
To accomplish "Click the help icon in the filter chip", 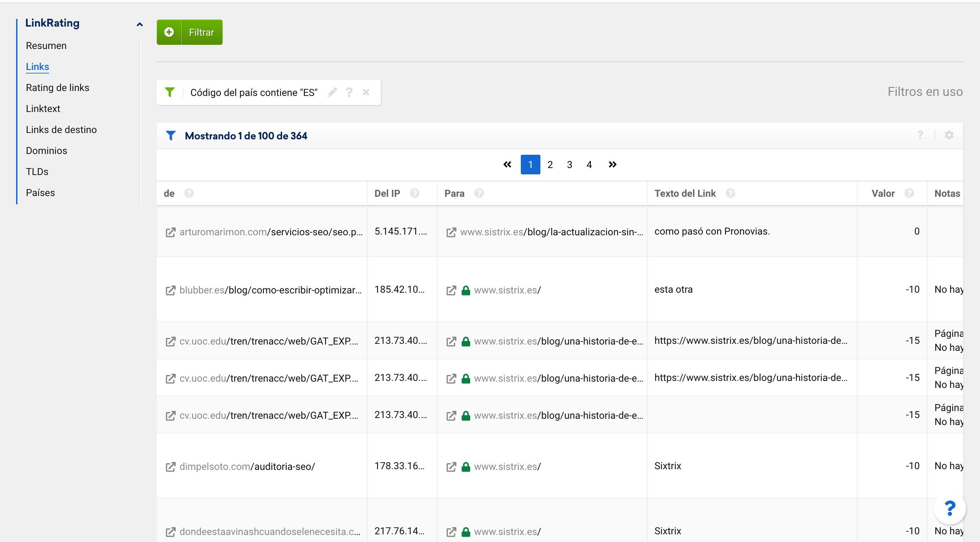I will [x=349, y=92].
